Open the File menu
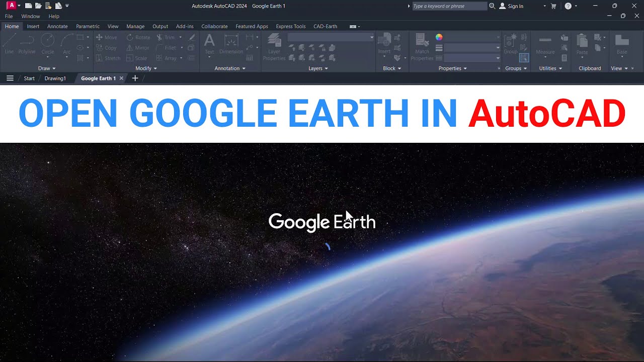Screen dimensions: 644x362 coord(9,16)
